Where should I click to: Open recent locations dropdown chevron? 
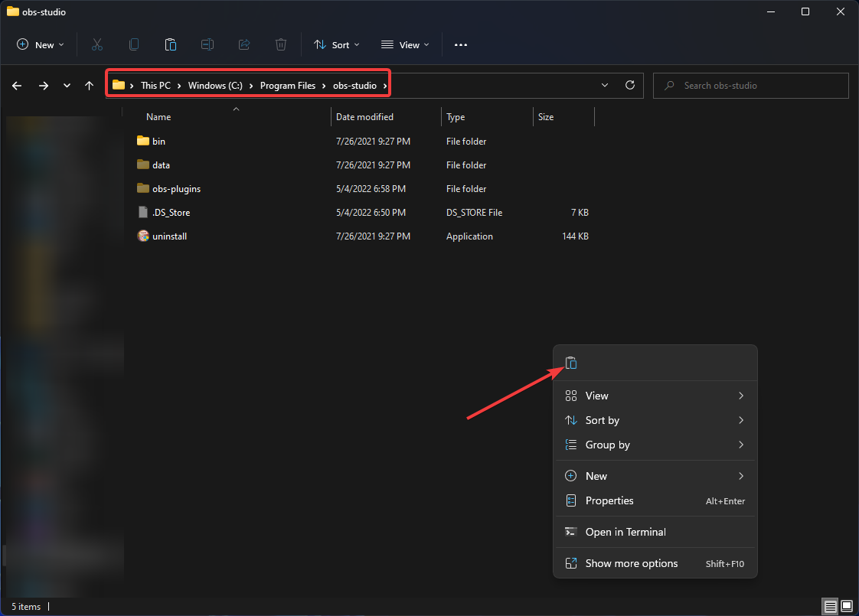tap(67, 86)
